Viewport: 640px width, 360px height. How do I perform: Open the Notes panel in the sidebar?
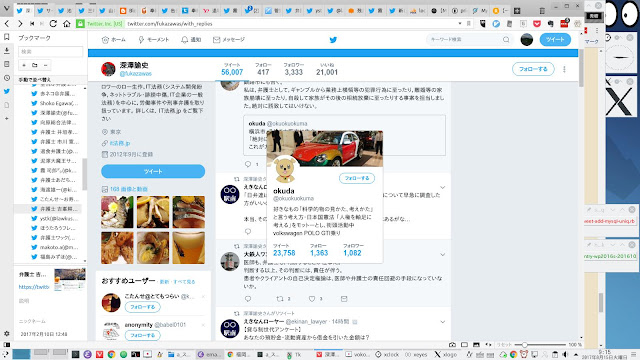pyautogui.click(x=7, y=64)
